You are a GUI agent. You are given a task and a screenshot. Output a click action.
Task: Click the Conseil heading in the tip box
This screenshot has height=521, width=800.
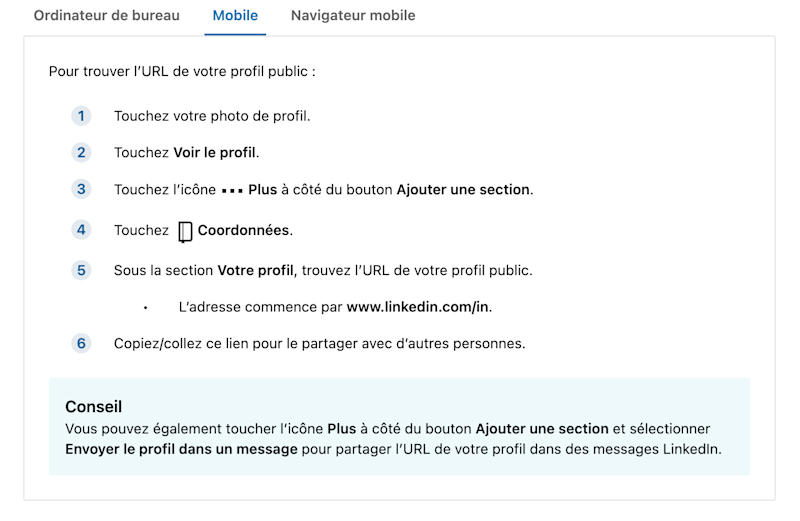click(x=93, y=407)
